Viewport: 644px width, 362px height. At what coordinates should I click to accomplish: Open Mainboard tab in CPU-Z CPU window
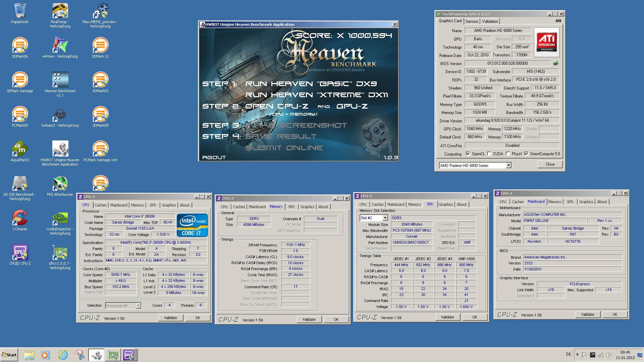[119, 205]
